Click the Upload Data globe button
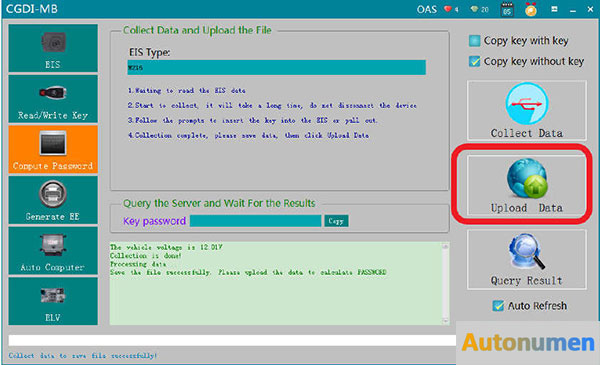600x365 pixels. pos(527,185)
